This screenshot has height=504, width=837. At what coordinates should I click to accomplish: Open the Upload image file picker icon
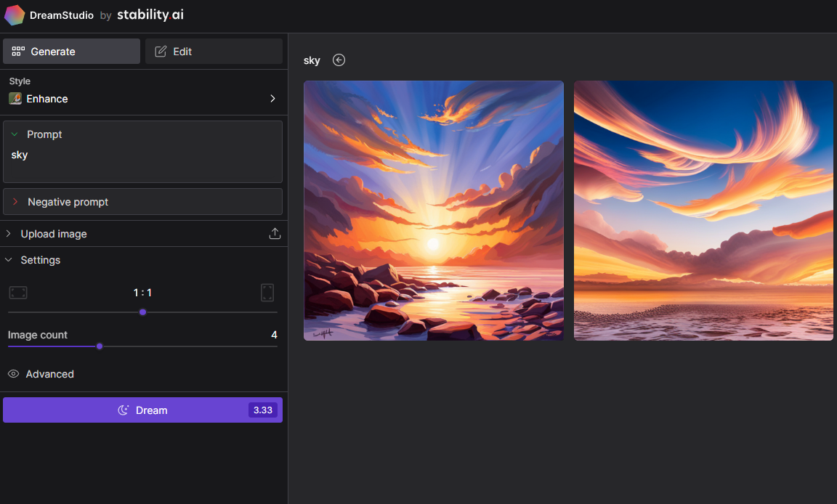[x=275, y=233]
